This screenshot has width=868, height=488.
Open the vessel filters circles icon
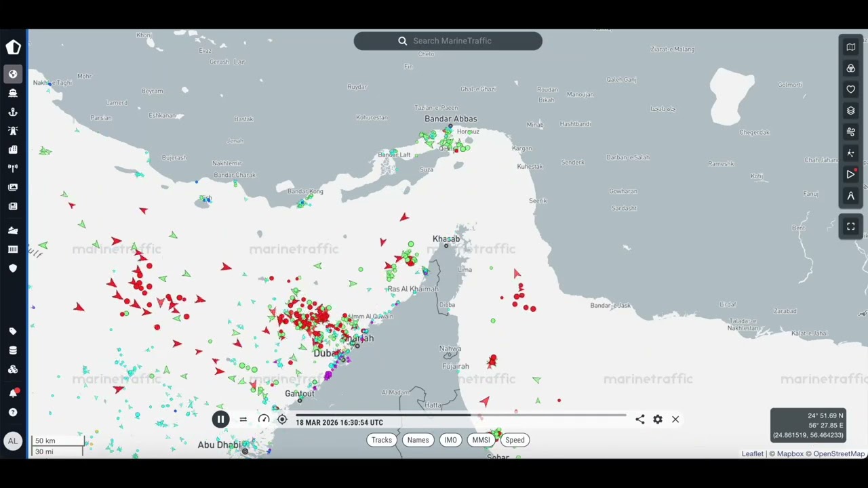click(850, 68)
